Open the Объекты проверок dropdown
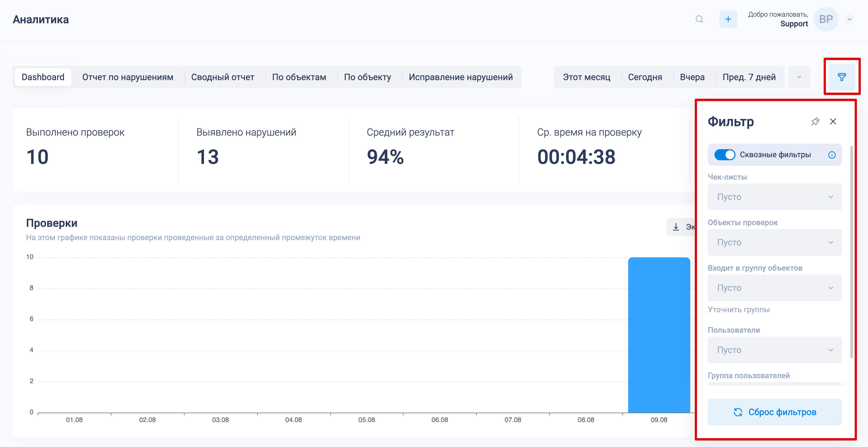The width and height of the screenshot is (868, 447). tap(774, 242)
